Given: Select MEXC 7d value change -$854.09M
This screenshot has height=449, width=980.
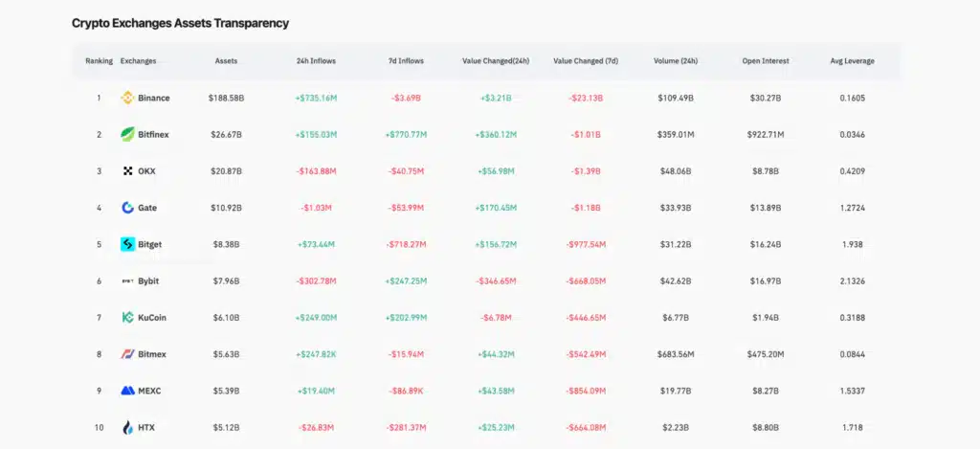Looking at the screenshot, I should [x=586, y=391].
